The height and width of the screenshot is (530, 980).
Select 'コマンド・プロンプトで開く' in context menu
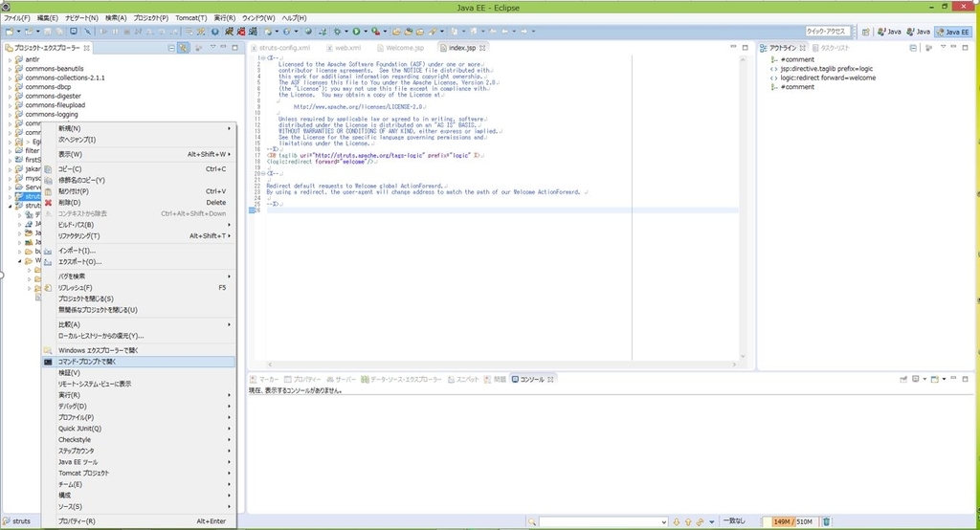tap(138, 362)
